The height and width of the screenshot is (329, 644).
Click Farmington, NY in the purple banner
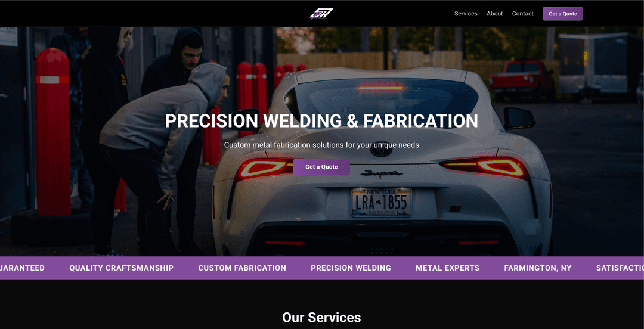click(538, 268)
